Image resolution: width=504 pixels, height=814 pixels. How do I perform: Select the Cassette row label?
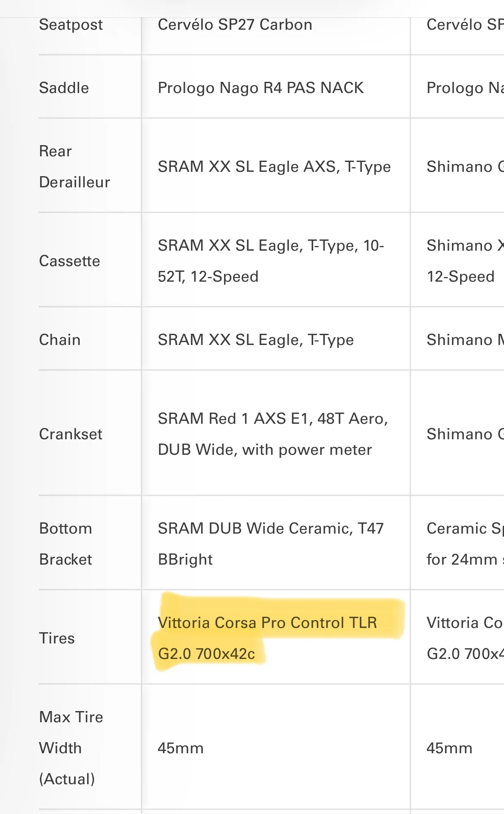pyautogui.click(x=69, y=261)
